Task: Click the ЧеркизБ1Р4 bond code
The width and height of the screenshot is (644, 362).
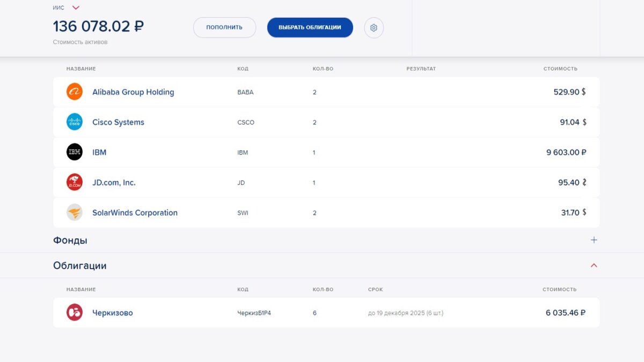Action: 254,313
